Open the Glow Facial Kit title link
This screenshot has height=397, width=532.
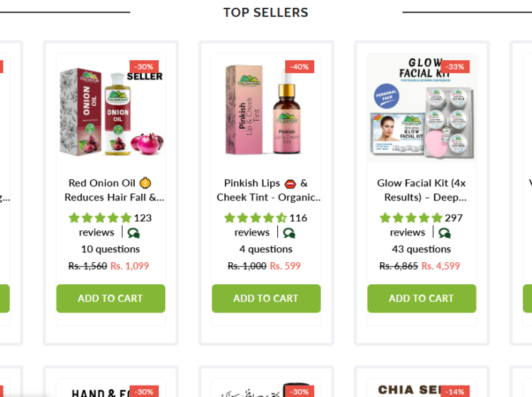[x=421, y=190]
